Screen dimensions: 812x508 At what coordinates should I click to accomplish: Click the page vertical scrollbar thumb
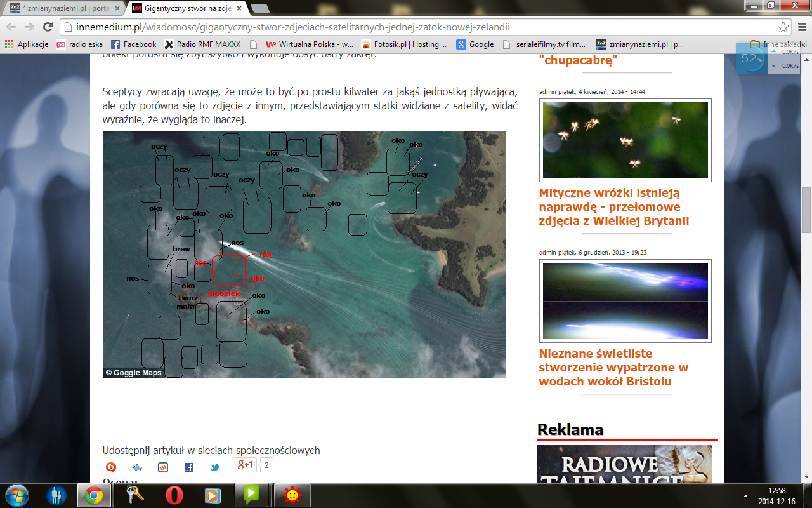pyautogui.click(x=806, y=210)
